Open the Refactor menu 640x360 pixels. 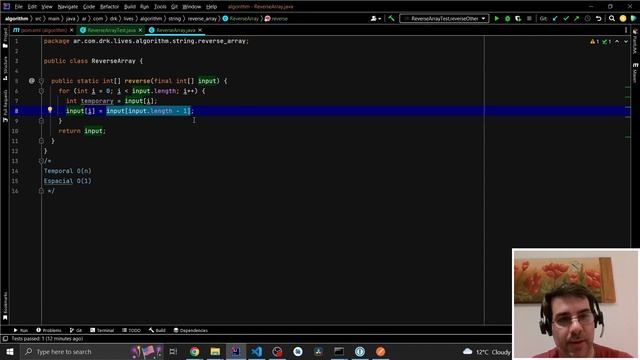pyautogui.click(x=109, y=7)
